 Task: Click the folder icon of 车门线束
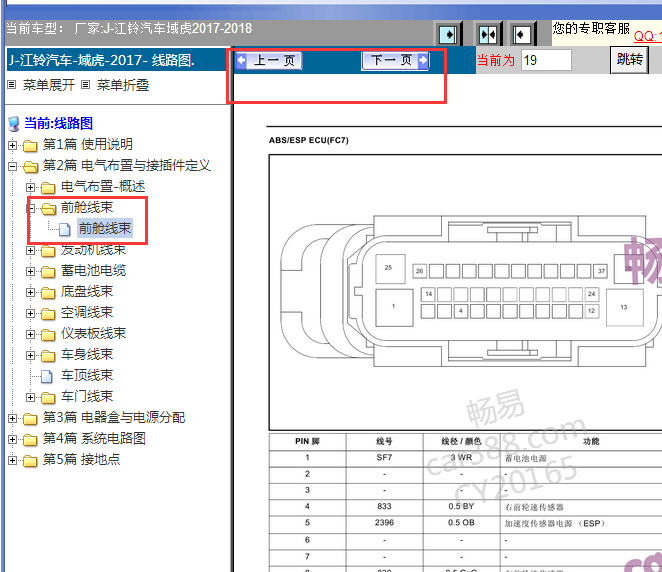(x=48, y=398)
